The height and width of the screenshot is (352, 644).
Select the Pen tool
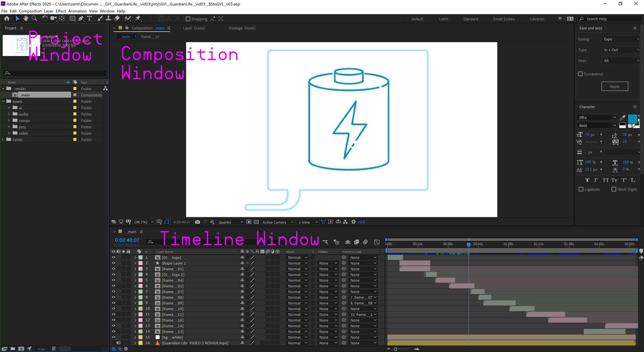81,18
